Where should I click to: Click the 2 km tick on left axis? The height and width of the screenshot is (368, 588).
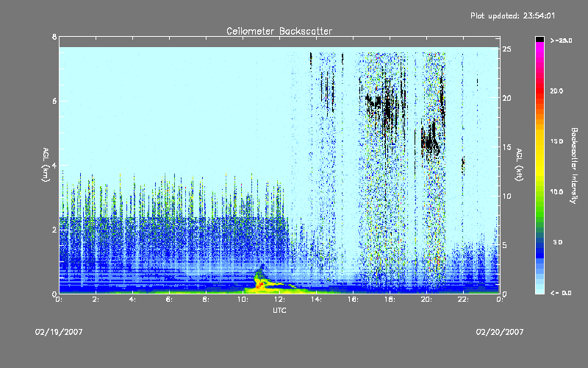click(x=54, y=230)
